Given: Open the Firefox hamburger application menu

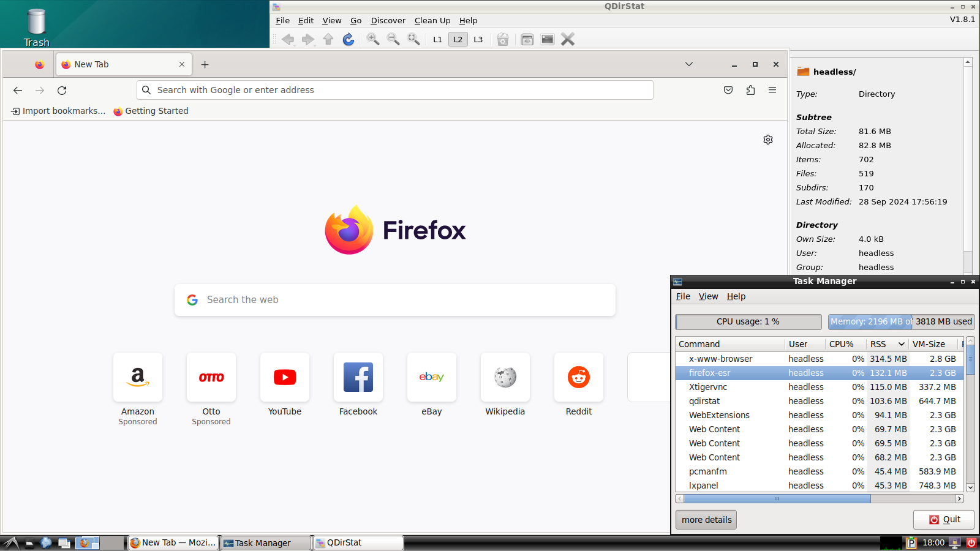Looking at the screenshot, I should pyautogui.click(x=772, y=90).
